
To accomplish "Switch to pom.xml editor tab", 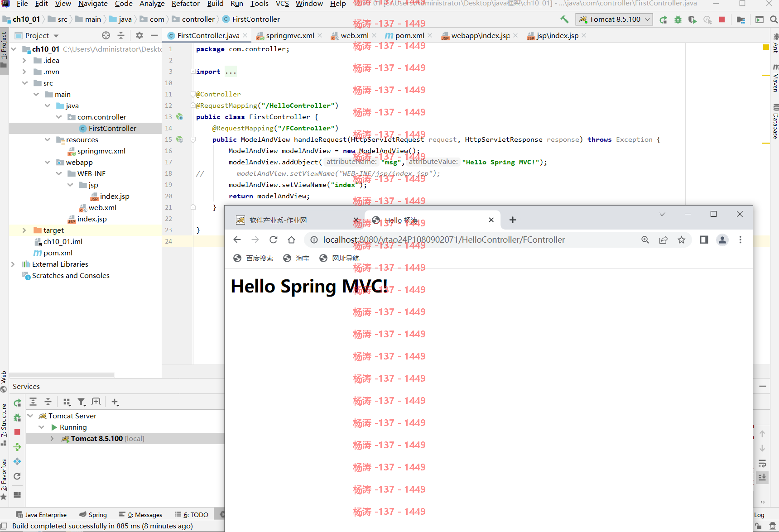I will tap(409, 35).
